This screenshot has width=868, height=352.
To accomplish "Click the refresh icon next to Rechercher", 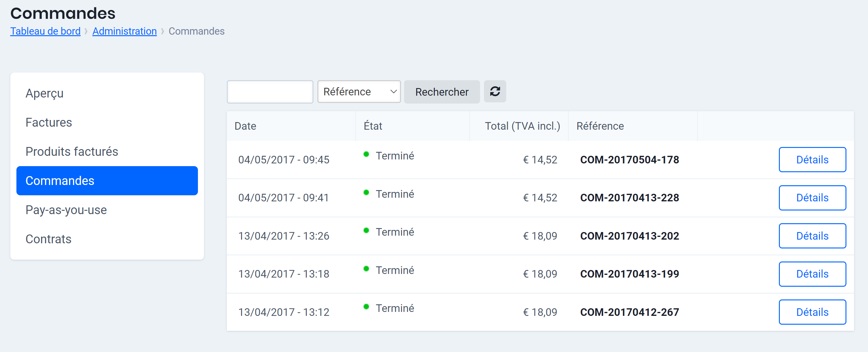I will [x=495, y=91].
